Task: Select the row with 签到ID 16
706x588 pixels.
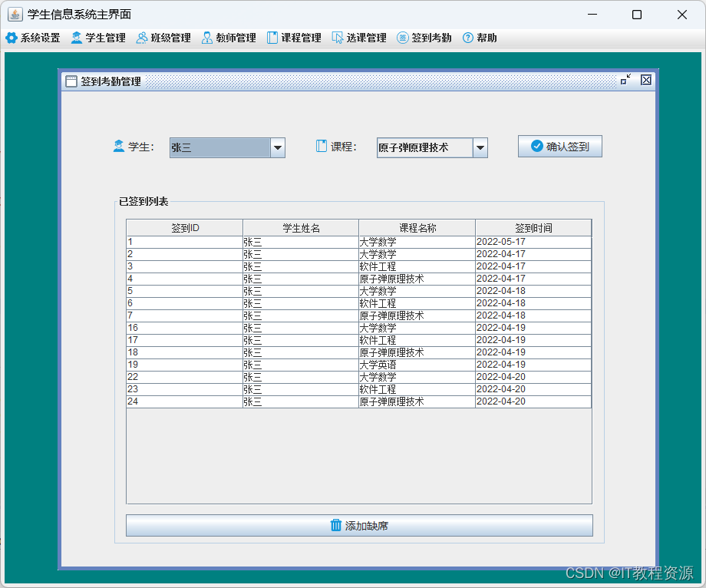Action: (359, 328)
